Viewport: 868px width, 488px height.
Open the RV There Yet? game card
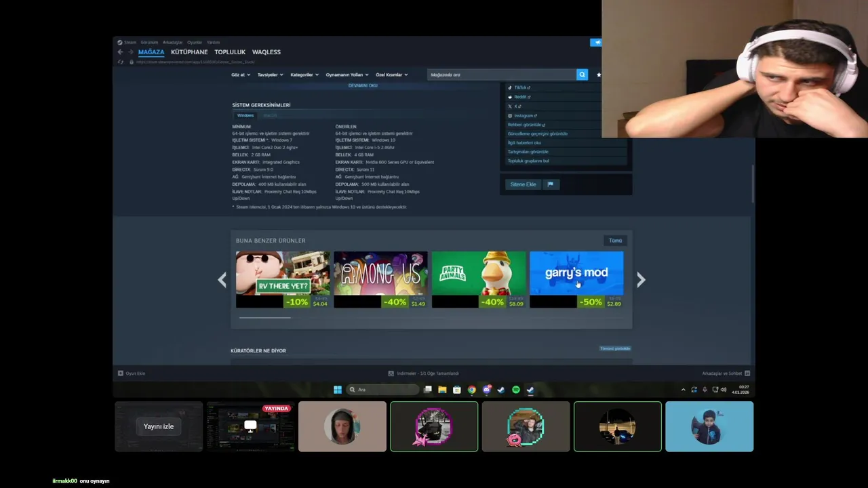pos(283,279)
